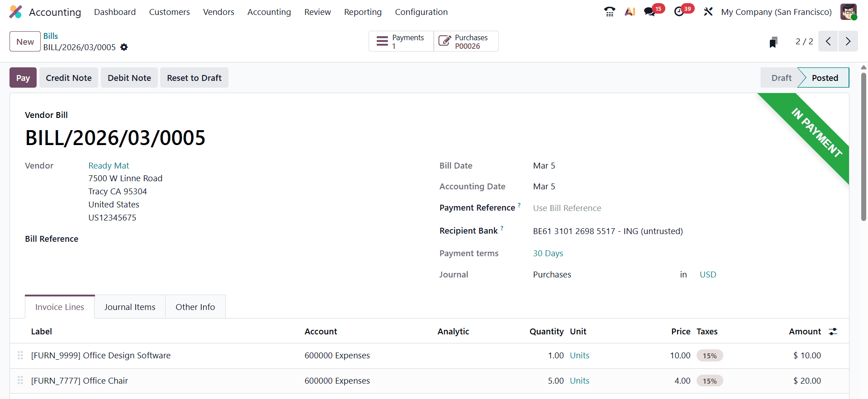Grab handle icon of Office Chair line
868x399 pixels.
coord(20,380)
